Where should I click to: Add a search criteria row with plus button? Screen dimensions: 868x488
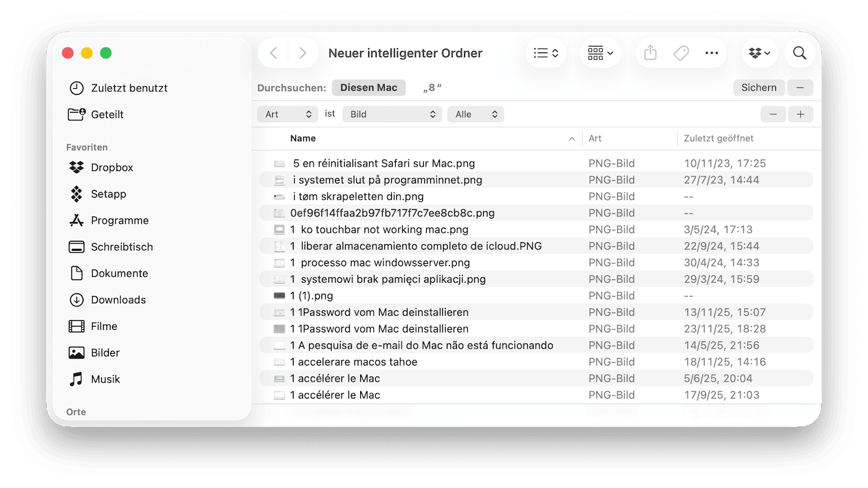point(801,114)
